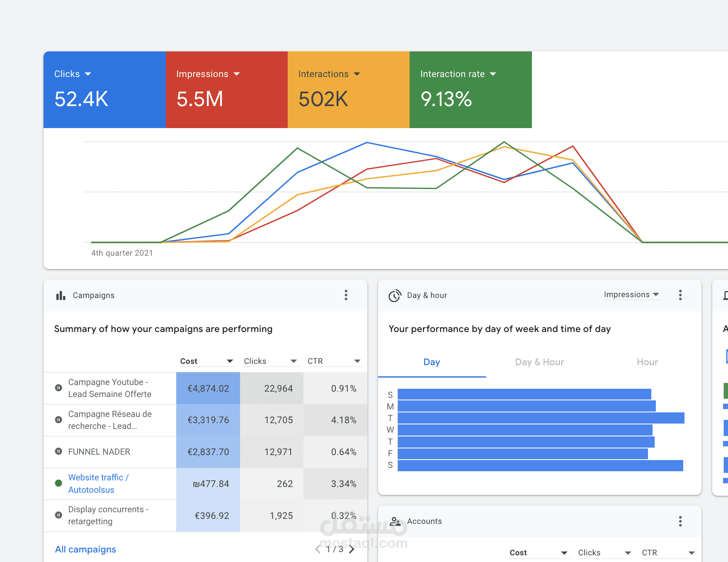The image size is (728, 562).
Task: Click clicks value 1,925
Action: [281, 516]
